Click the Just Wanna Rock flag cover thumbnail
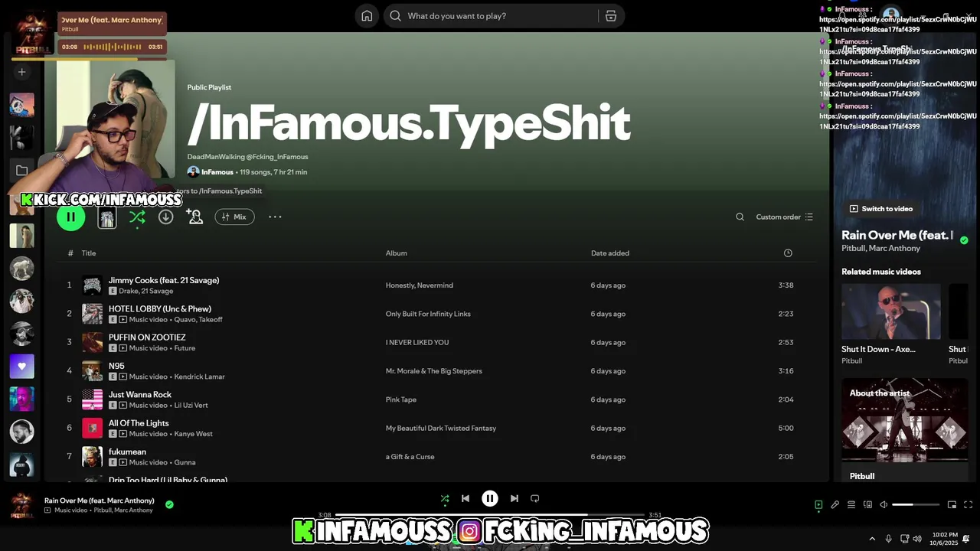Screen dimensions: 980x551 click(92, 399)
